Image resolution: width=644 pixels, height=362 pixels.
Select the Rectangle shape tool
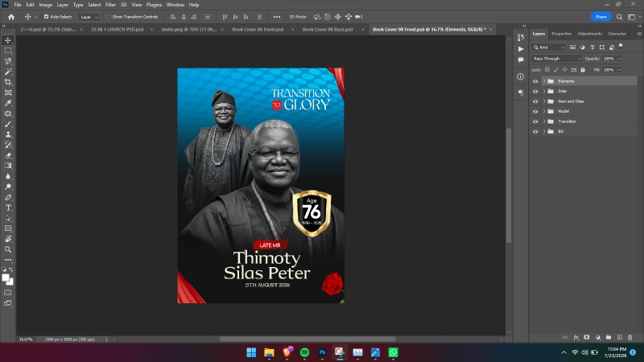tap(8, 228)
